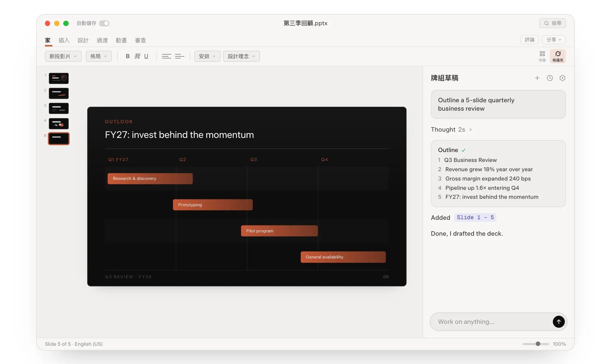This screenshot has width=608, height=364.
Task: Click the 100% zoom level
Action: (x=559, y=344)
